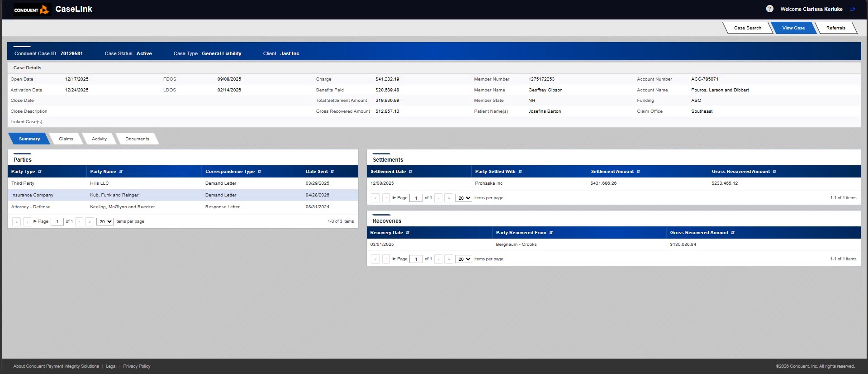Go to previous page in Recoveries pager
The width and height of the screenshot is (868, 374).
tap(386, 259)
